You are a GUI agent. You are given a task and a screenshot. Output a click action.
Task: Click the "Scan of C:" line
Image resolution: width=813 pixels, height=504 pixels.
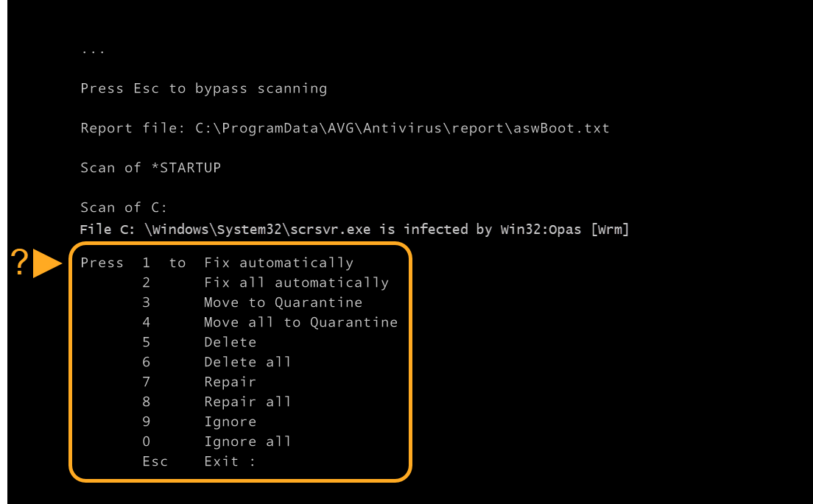tap(124, 207)
